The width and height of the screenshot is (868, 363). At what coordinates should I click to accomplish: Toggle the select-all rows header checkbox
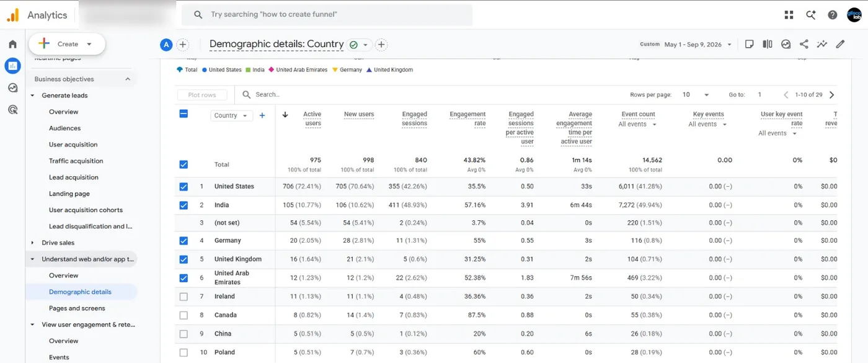tap(184, 114)
